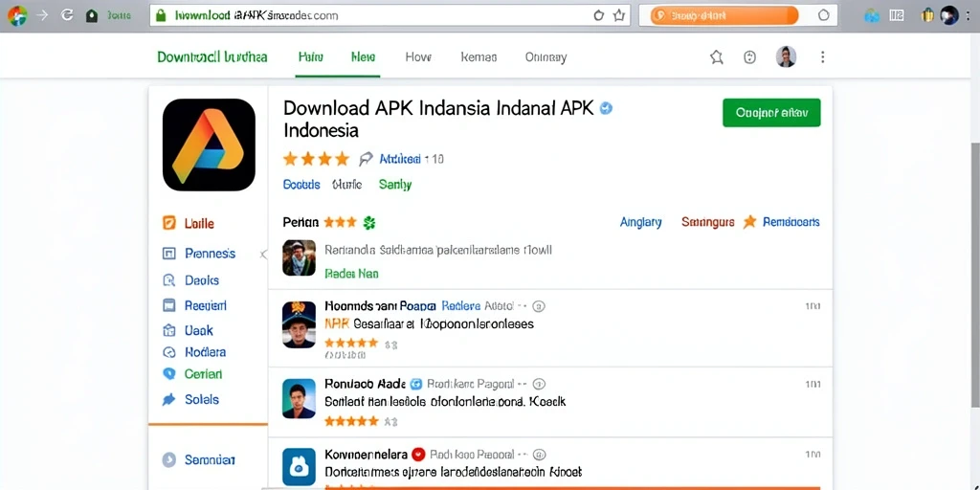Open the browser three-dot menu at top right
Viewport: 980px width, 490px height.
click(969, 15)
